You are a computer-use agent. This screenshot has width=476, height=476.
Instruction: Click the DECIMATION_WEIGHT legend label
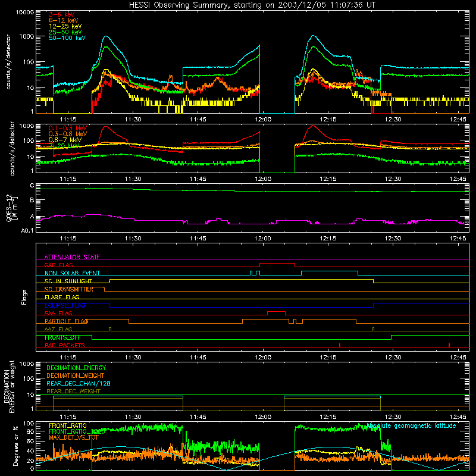76,375
